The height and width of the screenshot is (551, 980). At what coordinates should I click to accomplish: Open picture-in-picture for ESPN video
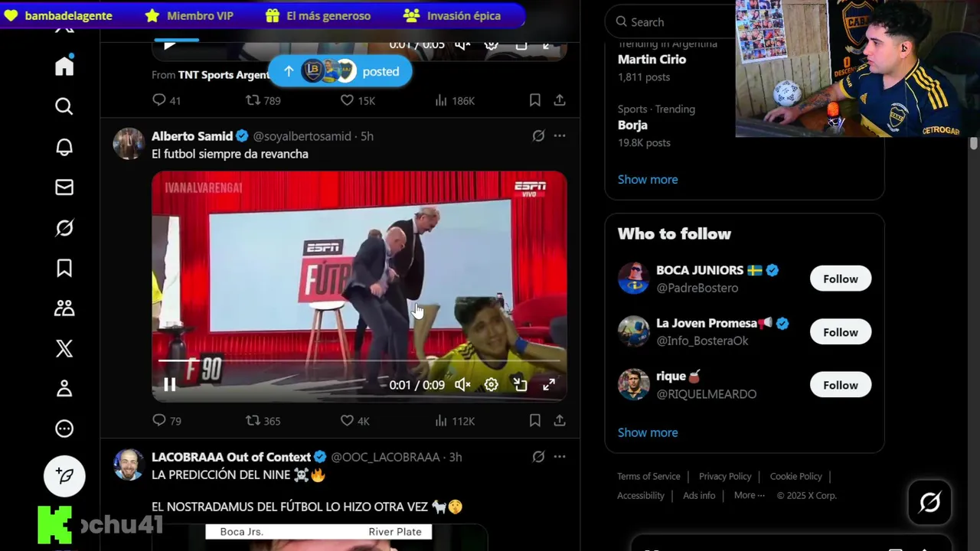click(x=520, y=385)
